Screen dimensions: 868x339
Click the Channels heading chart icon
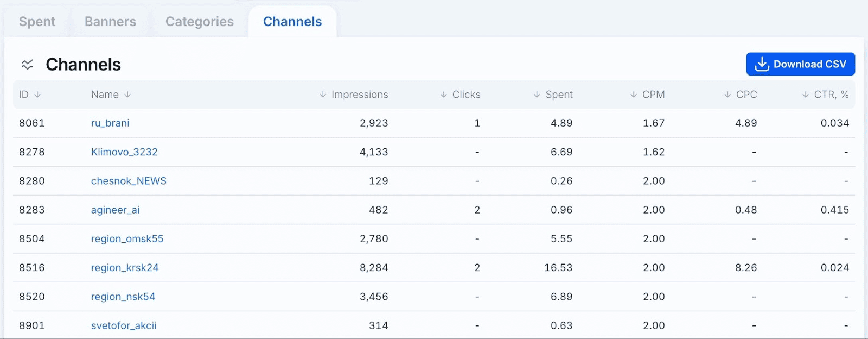pyautogui.click(x=27, y=65)
